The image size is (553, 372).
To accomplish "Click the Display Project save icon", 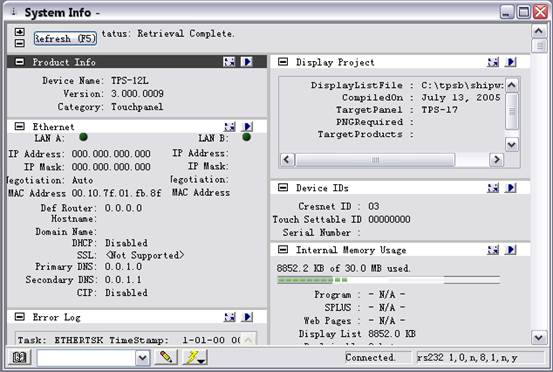I will click(493, 62).
